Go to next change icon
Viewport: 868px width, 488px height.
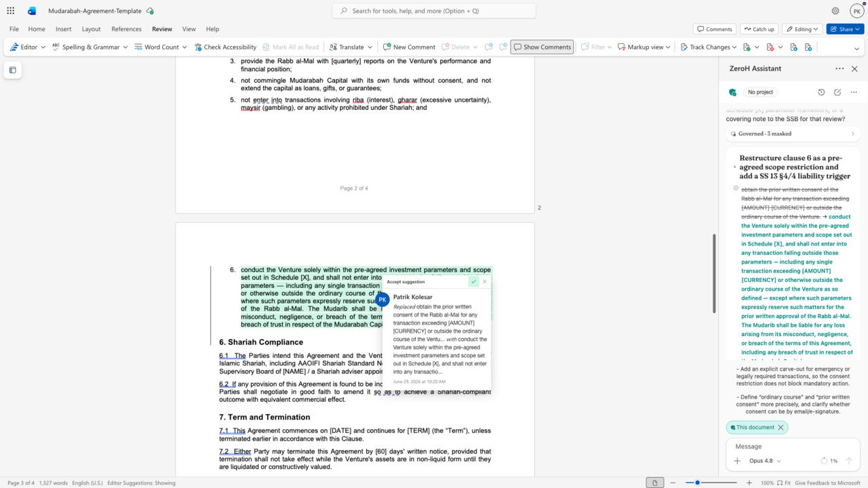coord(808,47)
